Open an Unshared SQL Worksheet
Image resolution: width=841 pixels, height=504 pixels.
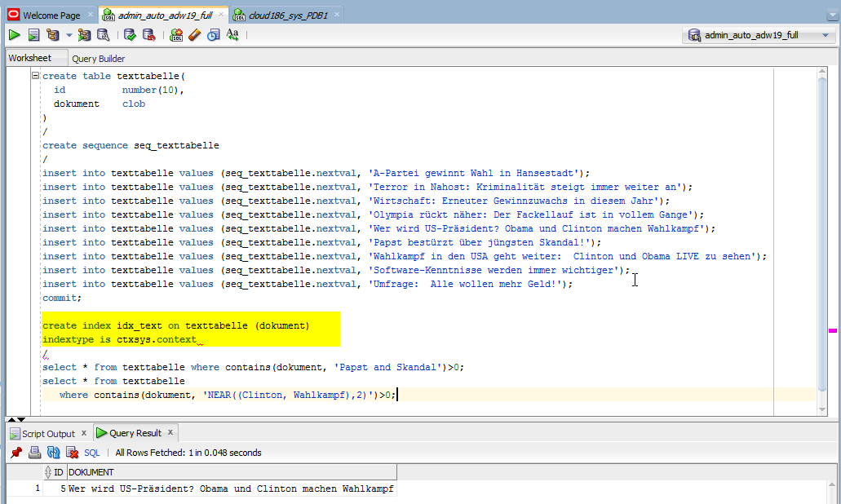coord(176,35)
